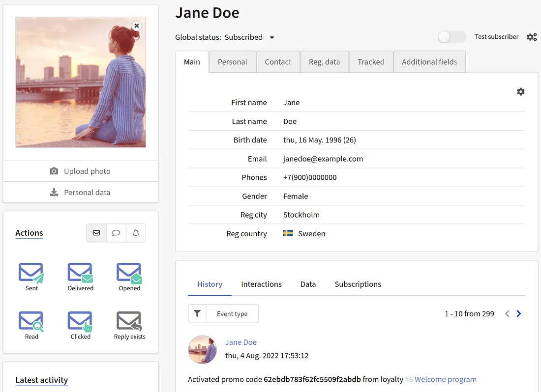Open the Subscriptions tab
This screenshot has width=541, height=392.
click(358, 284)
